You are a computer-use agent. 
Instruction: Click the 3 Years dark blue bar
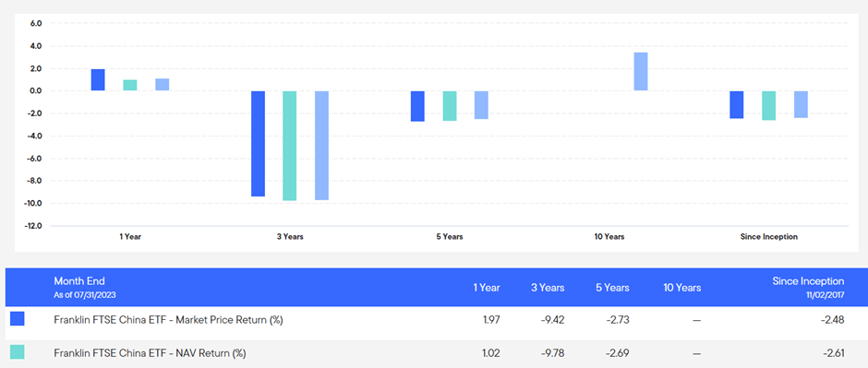coord(258,144)
